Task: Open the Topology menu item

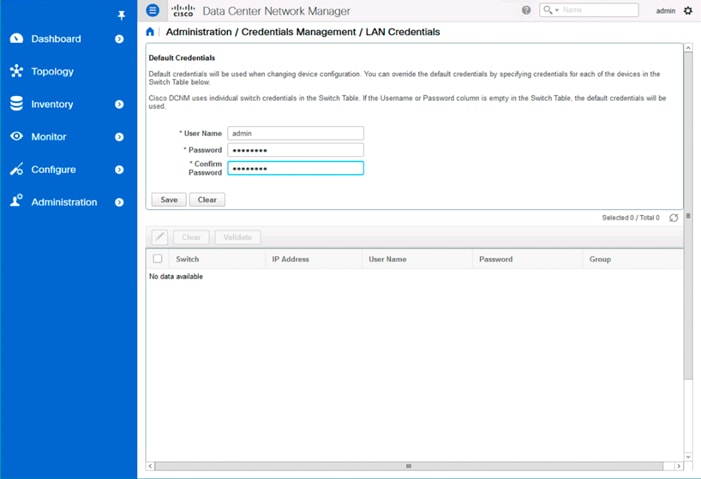Action: click(x=52, y=72)
